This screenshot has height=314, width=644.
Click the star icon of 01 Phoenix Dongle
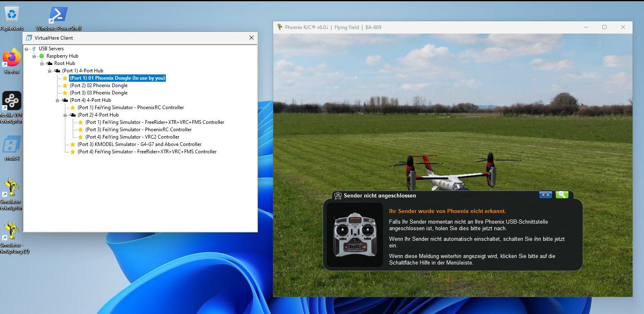tap(65, 78)
